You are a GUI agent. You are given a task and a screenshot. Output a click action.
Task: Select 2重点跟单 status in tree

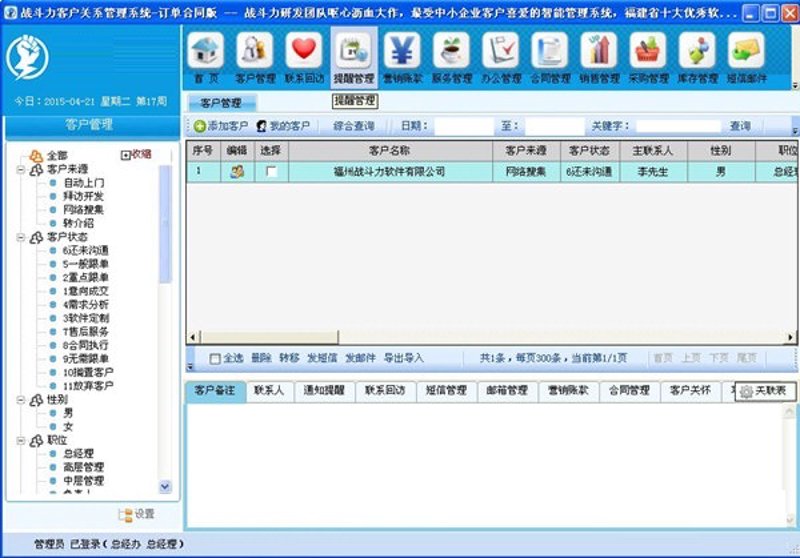pos(86,277)
